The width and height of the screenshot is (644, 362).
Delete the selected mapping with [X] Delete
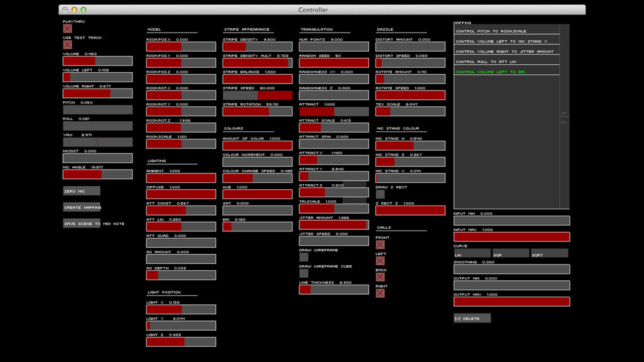point(472,318)
